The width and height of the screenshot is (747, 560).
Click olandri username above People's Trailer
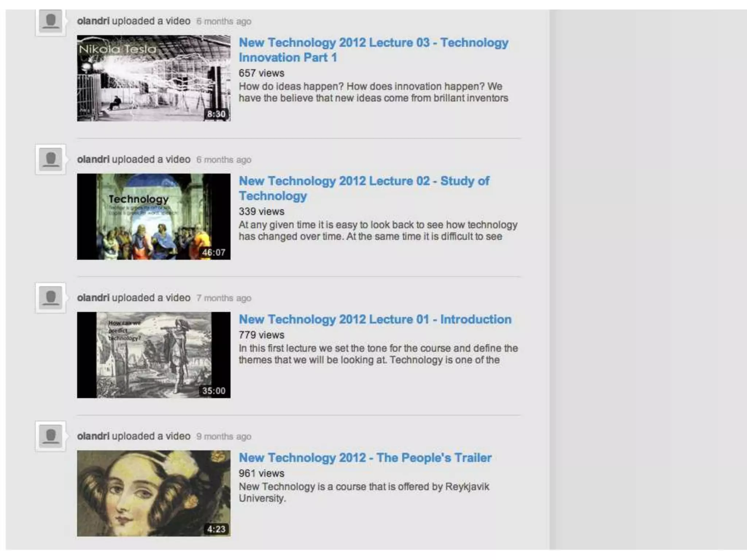(93, 436)
